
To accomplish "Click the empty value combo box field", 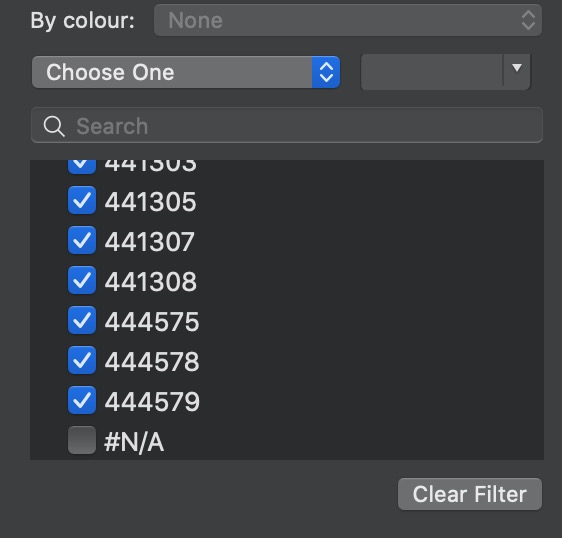I will [x=432, y=72].
